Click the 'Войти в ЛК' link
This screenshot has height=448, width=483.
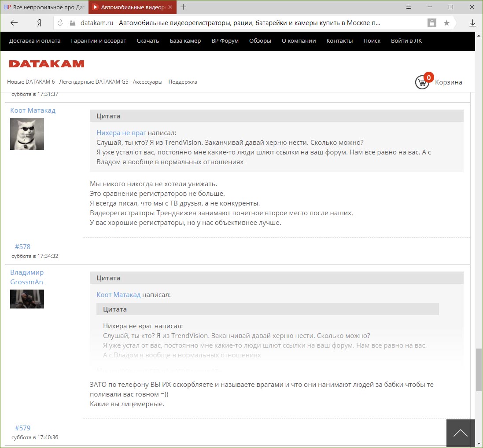(x=406, y=41)
